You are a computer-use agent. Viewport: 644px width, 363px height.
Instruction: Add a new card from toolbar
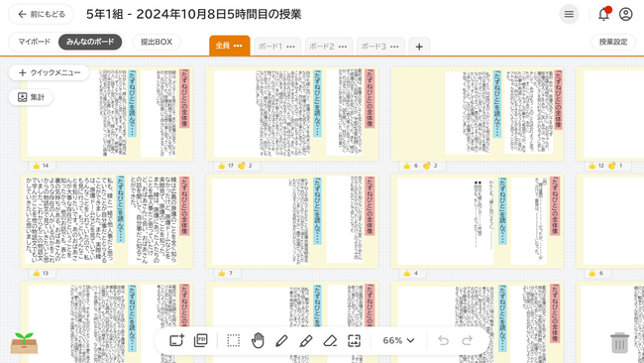[x=176, y=341]
